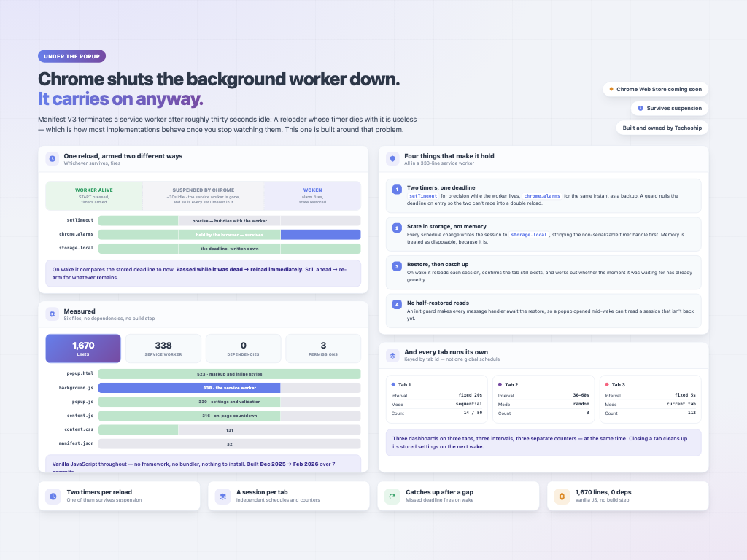Click the number 3 badge beside "Restore, then catch up"

coord(397,266)
